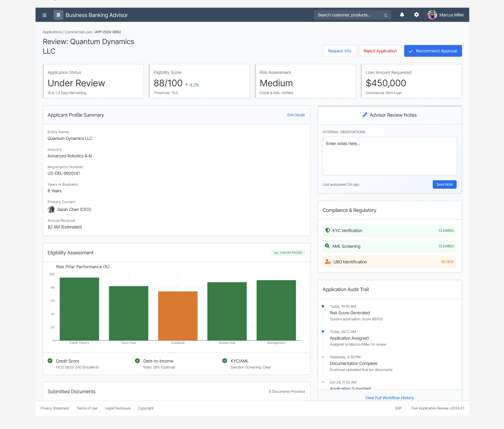Viewport: 504px width, 429px height.
Task: Open View Full Workflow History
Action: click(389, 398)
